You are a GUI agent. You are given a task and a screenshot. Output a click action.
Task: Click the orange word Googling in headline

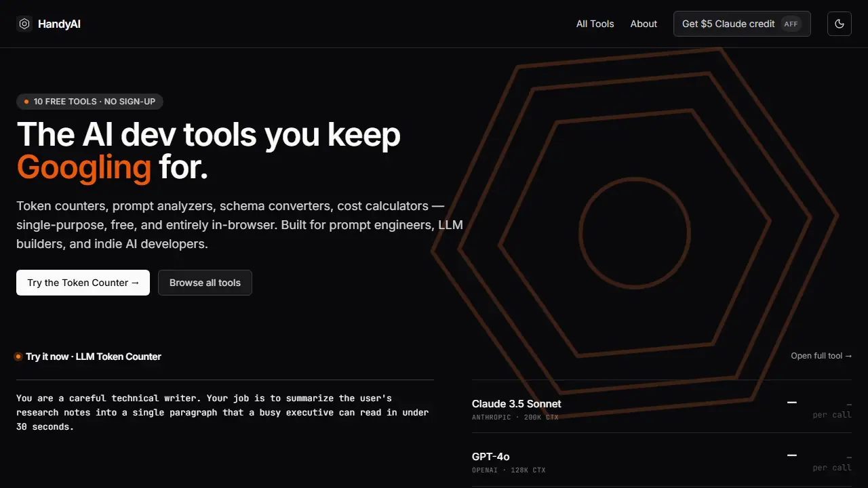[84, 167]
